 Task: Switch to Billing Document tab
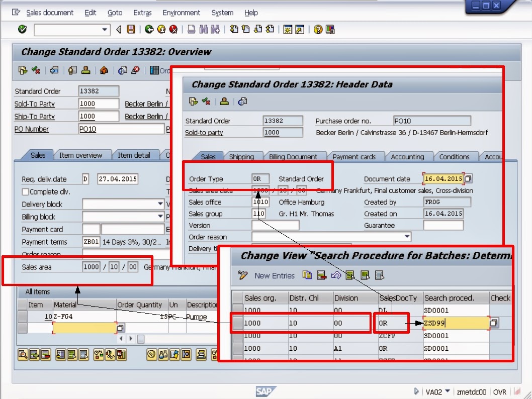coord(293,157)
